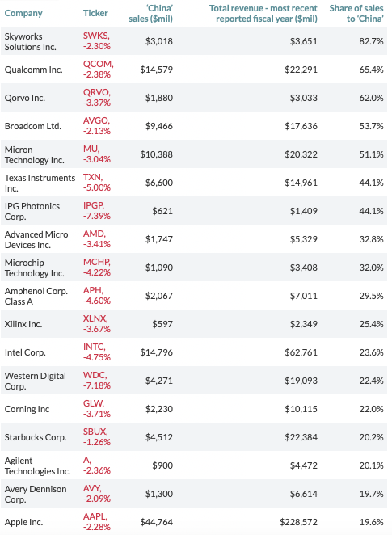Click the Company column header

23,13
